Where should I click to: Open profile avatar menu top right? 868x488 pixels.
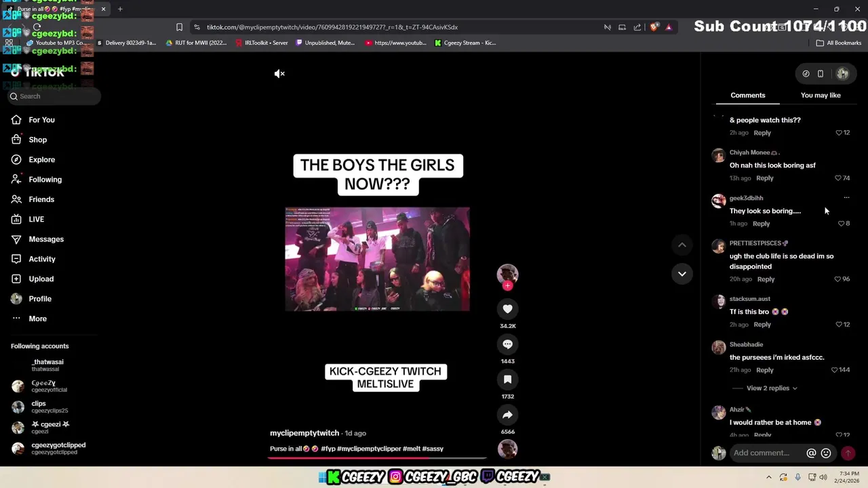(843, 74)
